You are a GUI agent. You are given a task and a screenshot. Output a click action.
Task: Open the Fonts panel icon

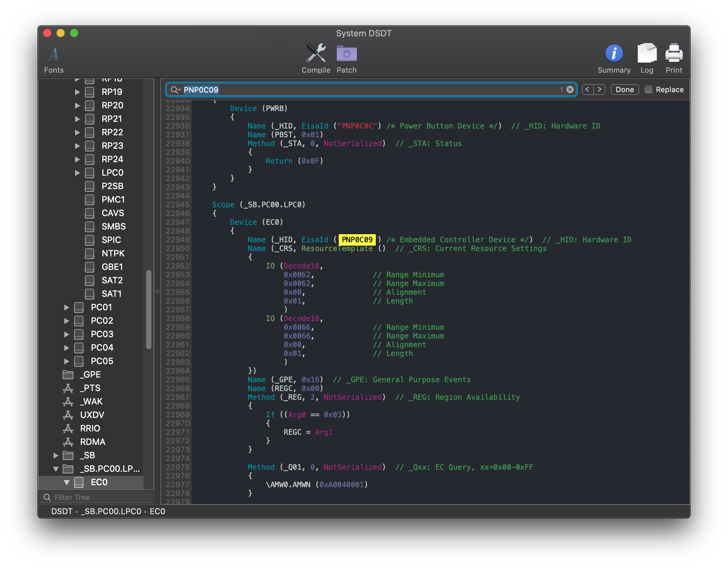click(54, 55)
